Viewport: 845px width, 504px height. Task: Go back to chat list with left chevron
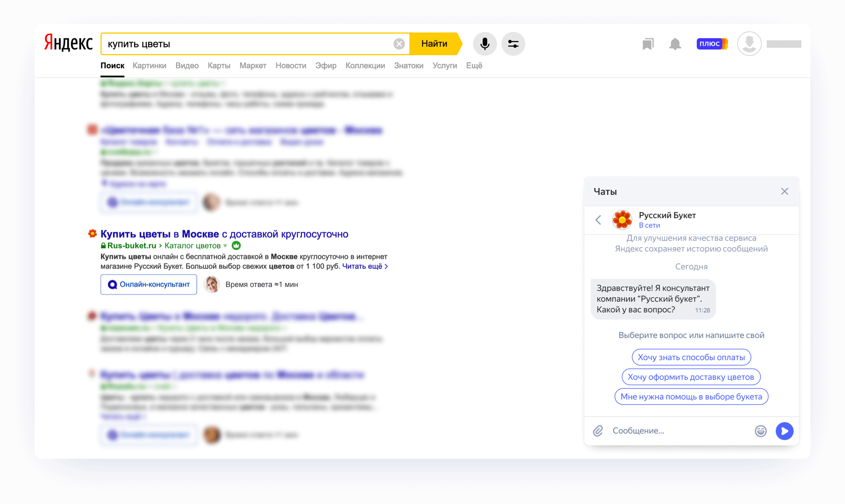598,220
